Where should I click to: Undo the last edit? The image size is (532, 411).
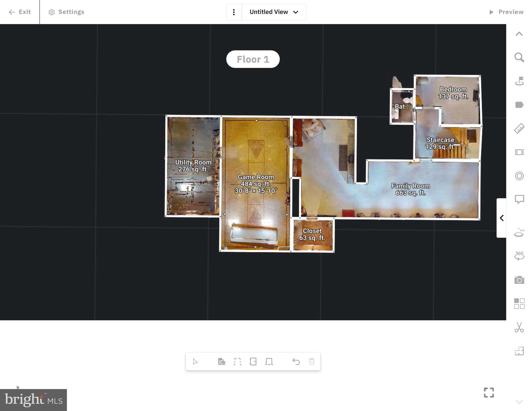click(x=296, y=362)
